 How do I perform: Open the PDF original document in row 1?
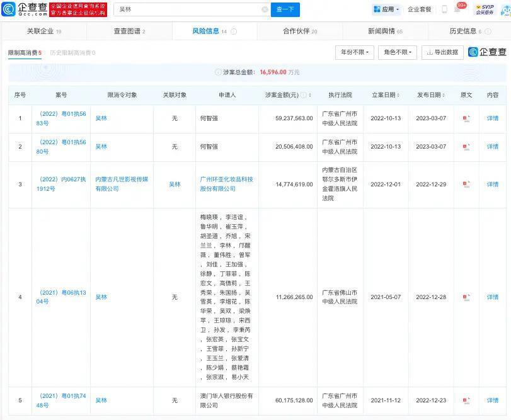pyautogui.click(x=466, y=118)
